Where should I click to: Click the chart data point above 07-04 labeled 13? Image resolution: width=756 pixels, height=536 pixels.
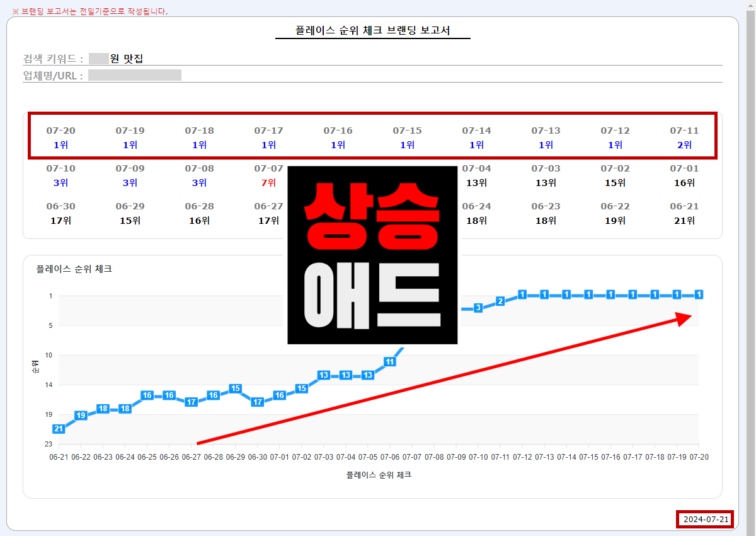coord(345,375)
